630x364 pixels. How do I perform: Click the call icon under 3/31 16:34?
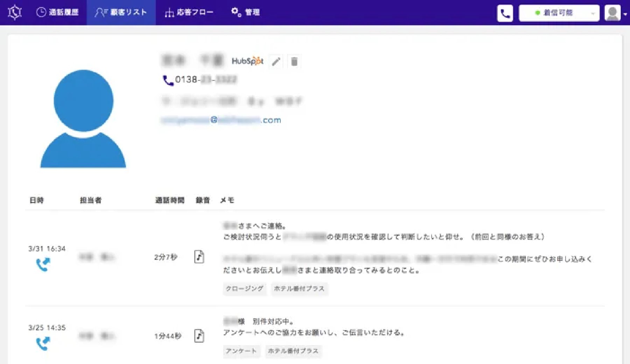43,265
